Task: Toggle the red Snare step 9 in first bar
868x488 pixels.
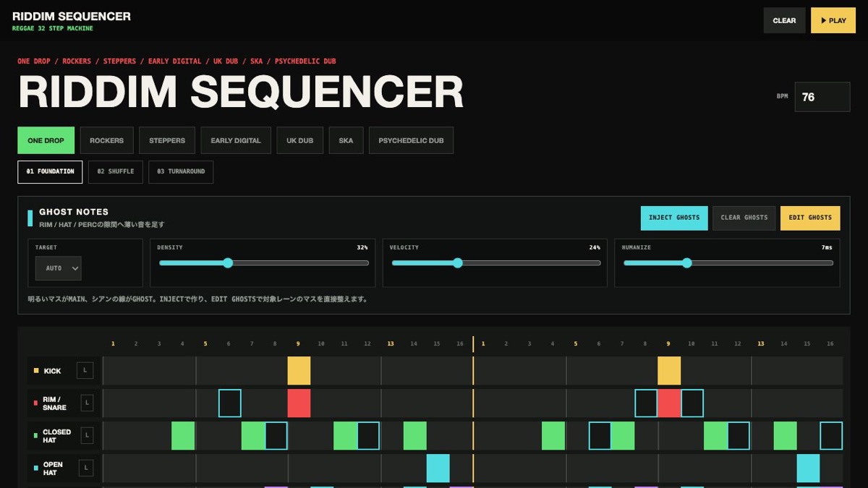Action: 299,403
